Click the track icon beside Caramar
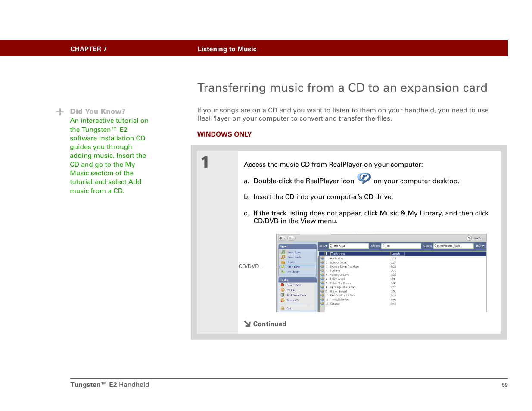532x411 pixels. 322,304
